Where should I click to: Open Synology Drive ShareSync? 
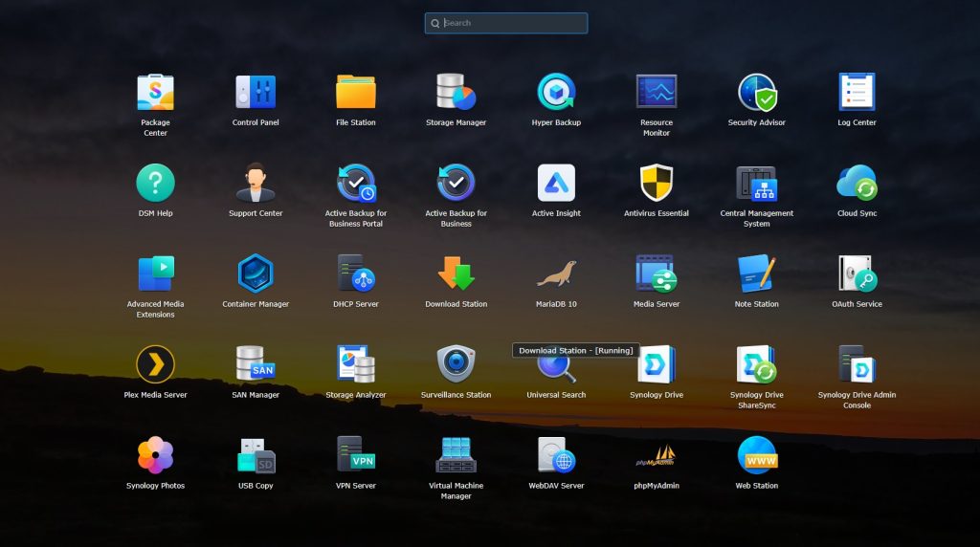pyautogui.click(x=756, y=364)
